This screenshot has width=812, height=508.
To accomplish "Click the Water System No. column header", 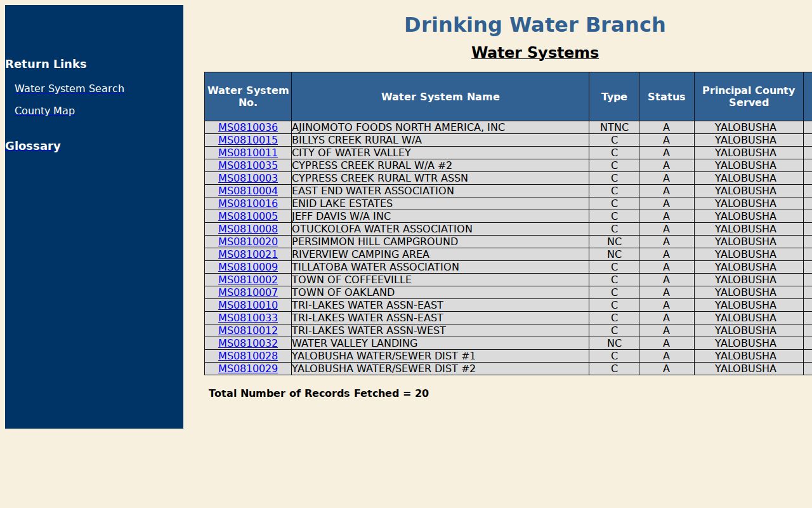I will [x=248, y=97].
